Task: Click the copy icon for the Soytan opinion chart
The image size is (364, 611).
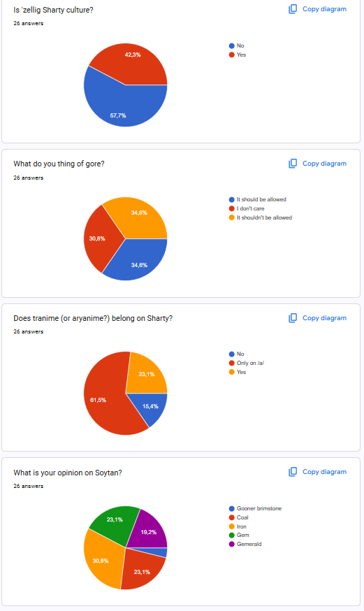Action: (293, 472)
